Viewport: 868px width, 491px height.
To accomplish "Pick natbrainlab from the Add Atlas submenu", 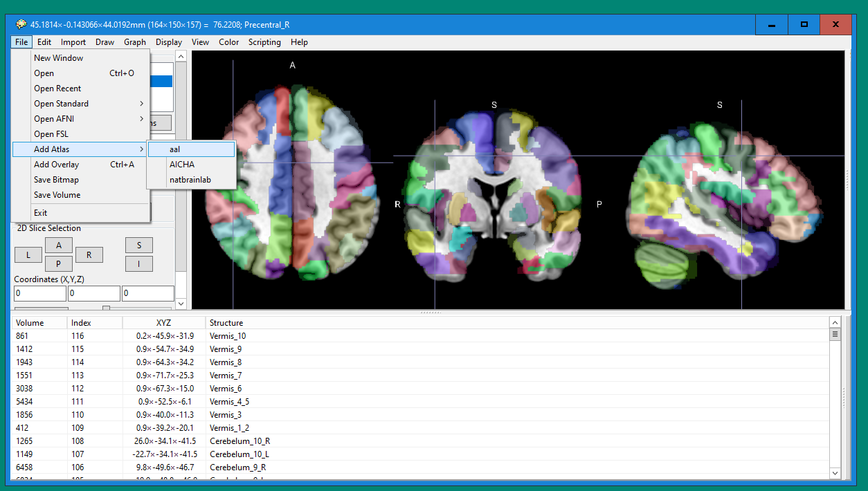I will tap(191, 180).
